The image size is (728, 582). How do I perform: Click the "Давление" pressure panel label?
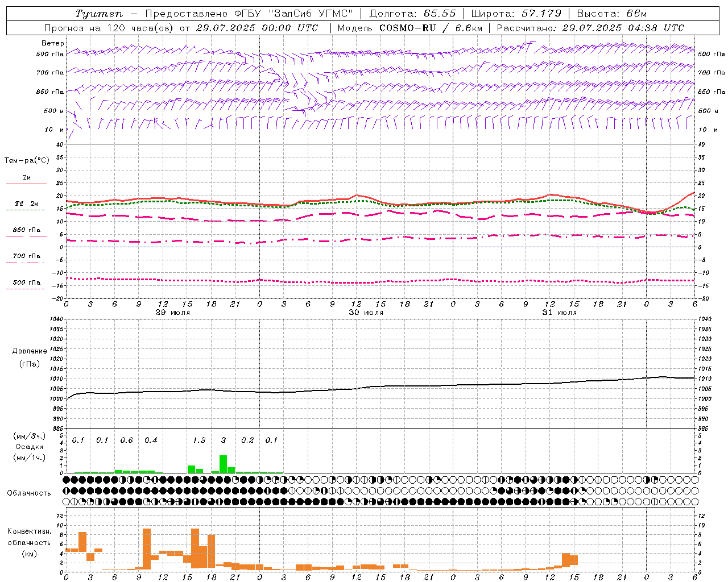(x=29, y=351)
